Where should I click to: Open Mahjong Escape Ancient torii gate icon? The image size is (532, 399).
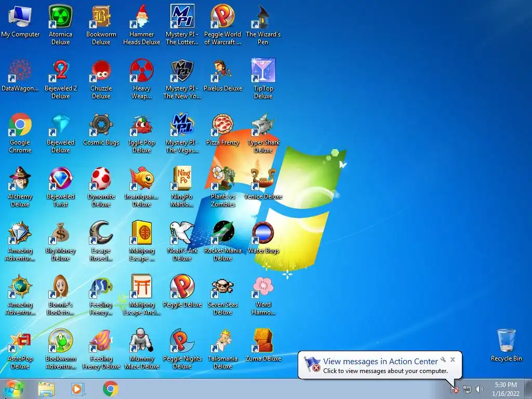pos(141,295)
